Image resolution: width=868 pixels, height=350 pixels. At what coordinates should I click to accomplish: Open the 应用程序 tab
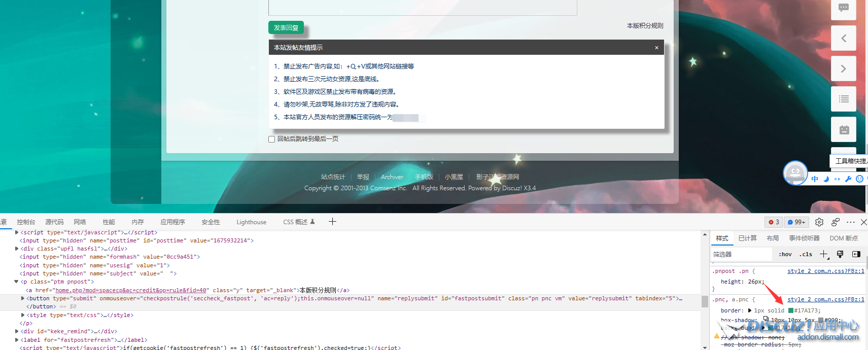pyautogui.click(x=172, y=222)
